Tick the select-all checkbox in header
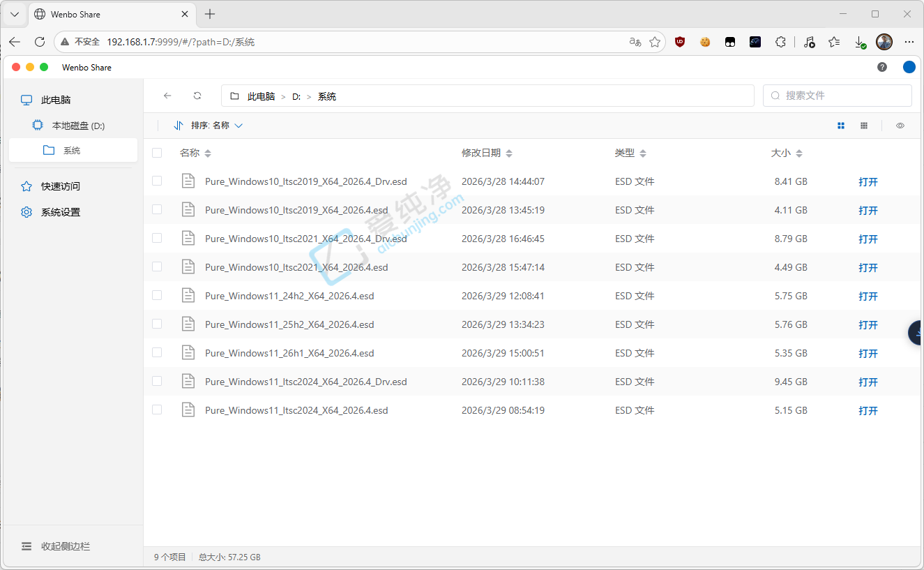This screenshot has height=570, width=924. (157, 153)
